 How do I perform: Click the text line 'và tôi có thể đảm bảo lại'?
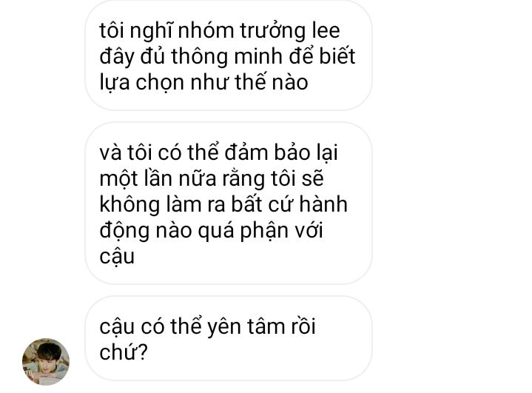(x=218, y=152)
